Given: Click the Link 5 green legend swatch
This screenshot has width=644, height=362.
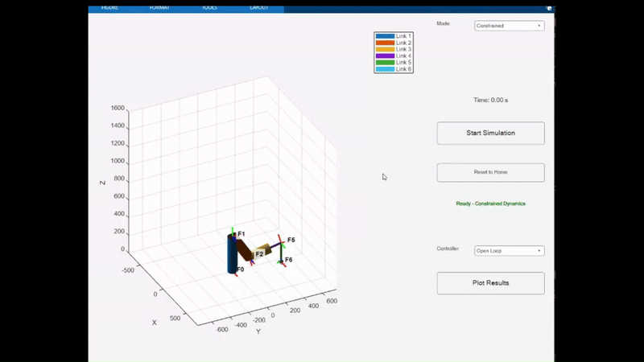Looking at the screenshot, I should [385, 63].
